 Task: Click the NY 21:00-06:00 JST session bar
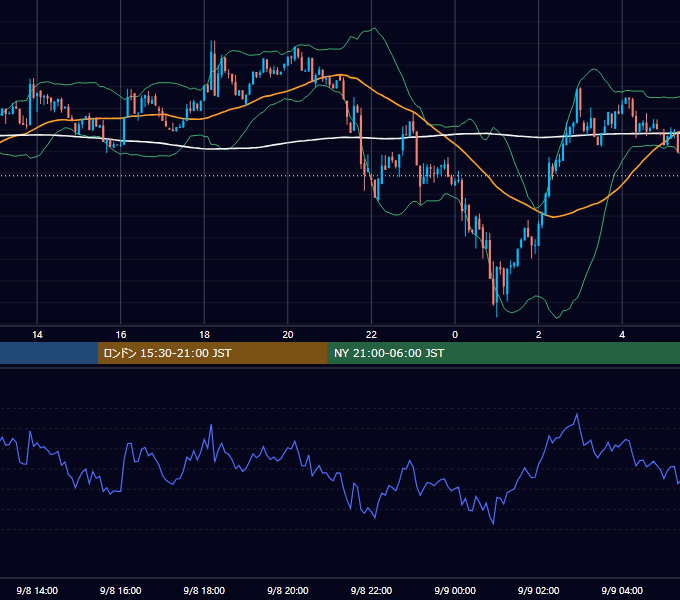[x=503, y=353]
